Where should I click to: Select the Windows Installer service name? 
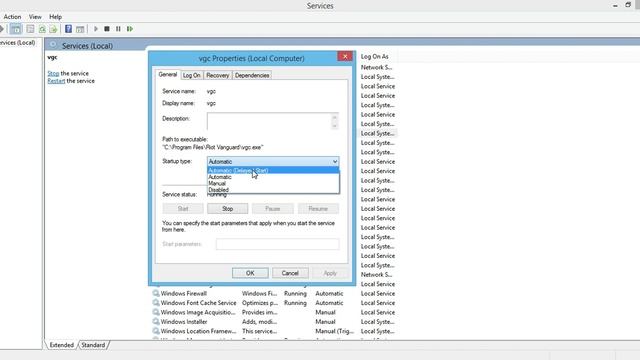click(x=184, y=321)
